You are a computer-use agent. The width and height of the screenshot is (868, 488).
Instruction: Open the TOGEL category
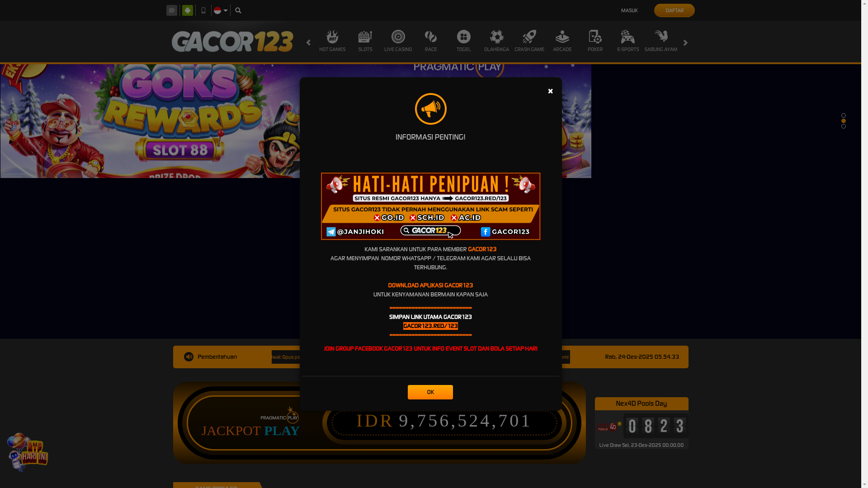pos(463,41)
